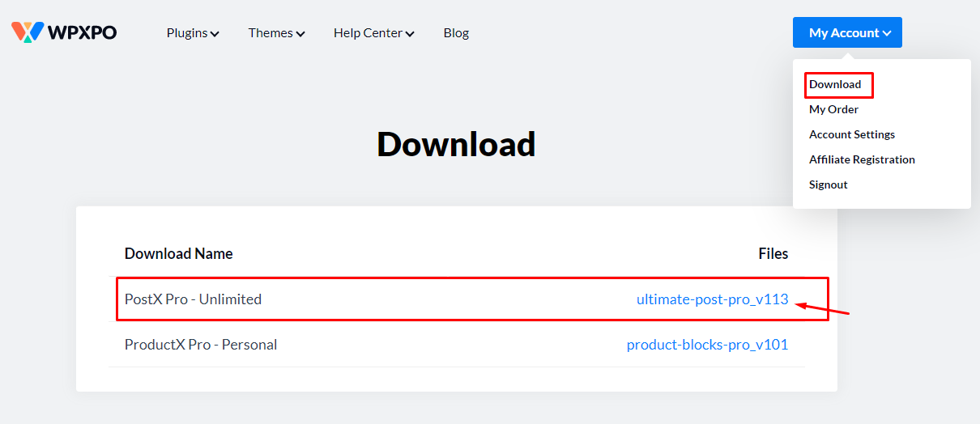Go to Account Settings
The height and width of the screenshot is (424, 980).
[851, 134]
